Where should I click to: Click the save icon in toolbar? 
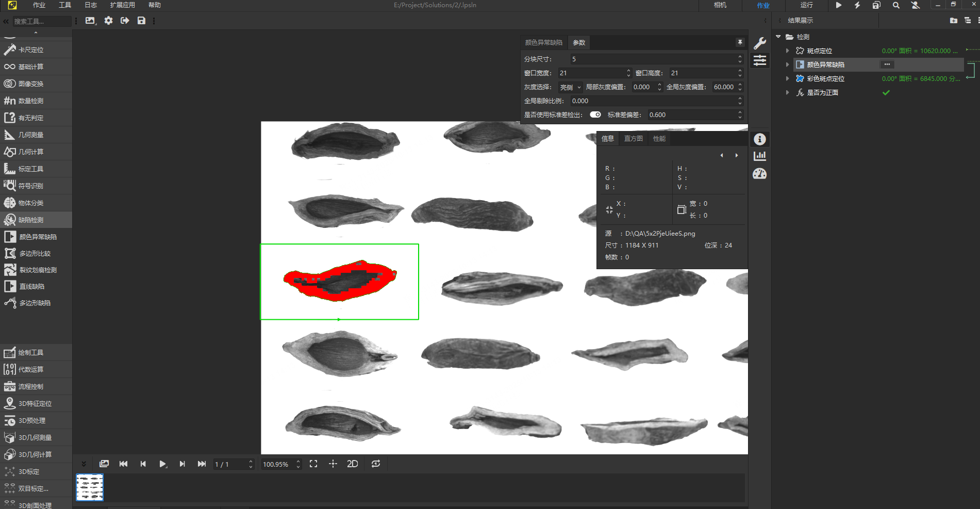141,21
